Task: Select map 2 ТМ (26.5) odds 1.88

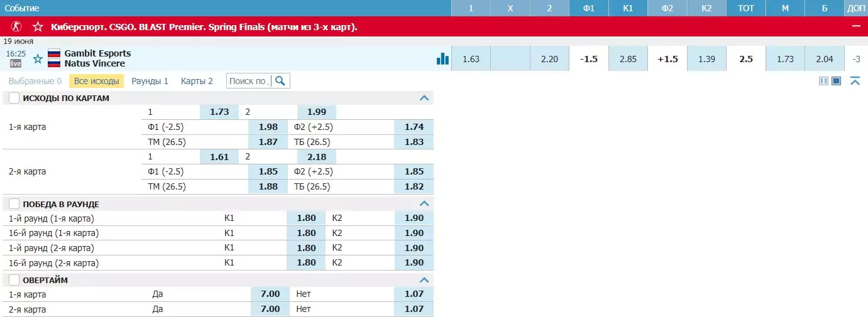Action: [x=268, y=186]
